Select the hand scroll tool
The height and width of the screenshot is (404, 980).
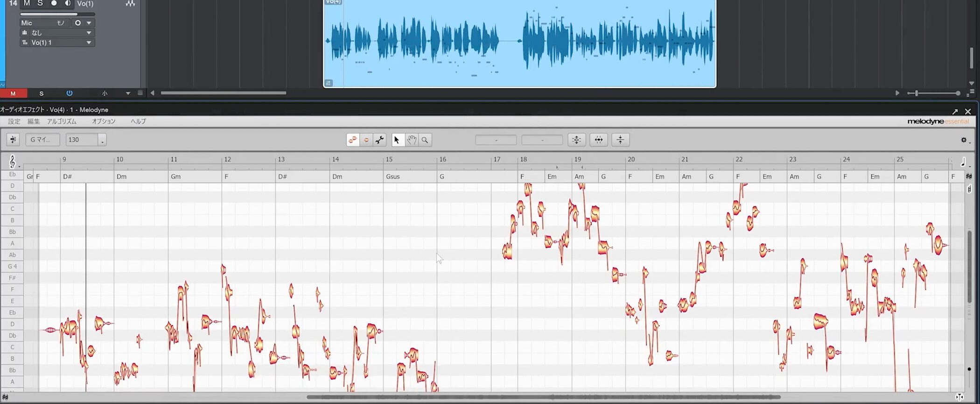[x=411, y=140]
